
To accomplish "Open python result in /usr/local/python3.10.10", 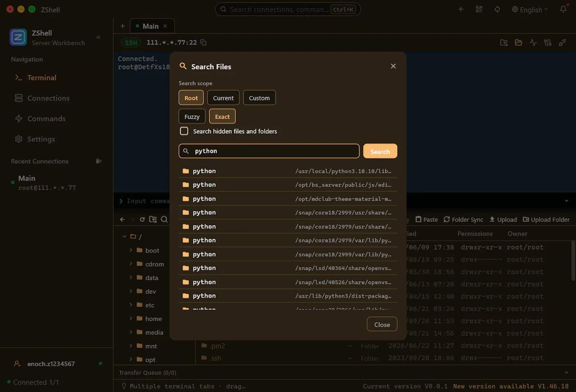I will 288,171.
